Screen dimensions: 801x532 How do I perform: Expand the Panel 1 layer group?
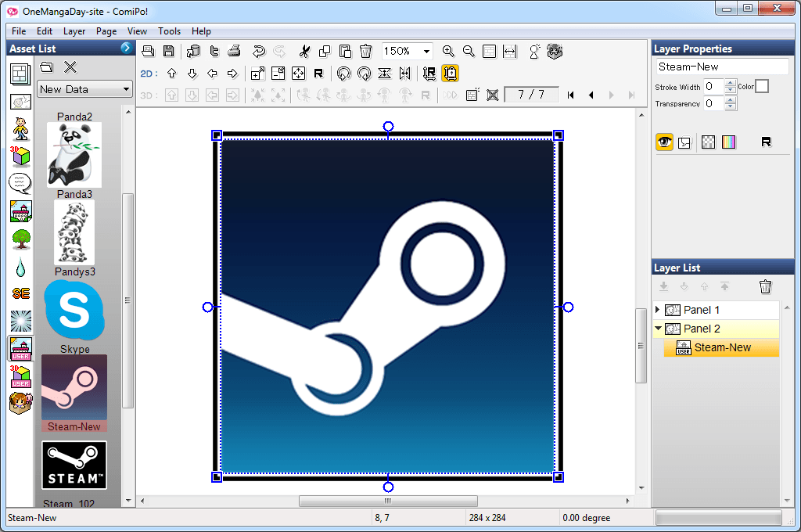tap(657, 310)
